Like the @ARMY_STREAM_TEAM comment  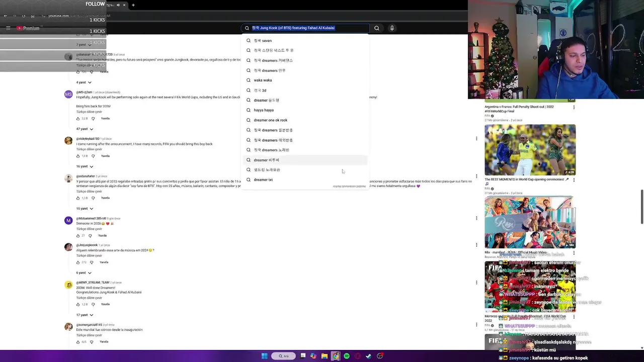point(78,305)
